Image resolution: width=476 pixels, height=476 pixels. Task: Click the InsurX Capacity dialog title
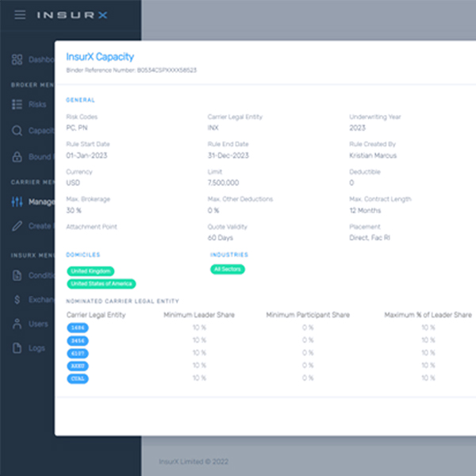(100, 57)
